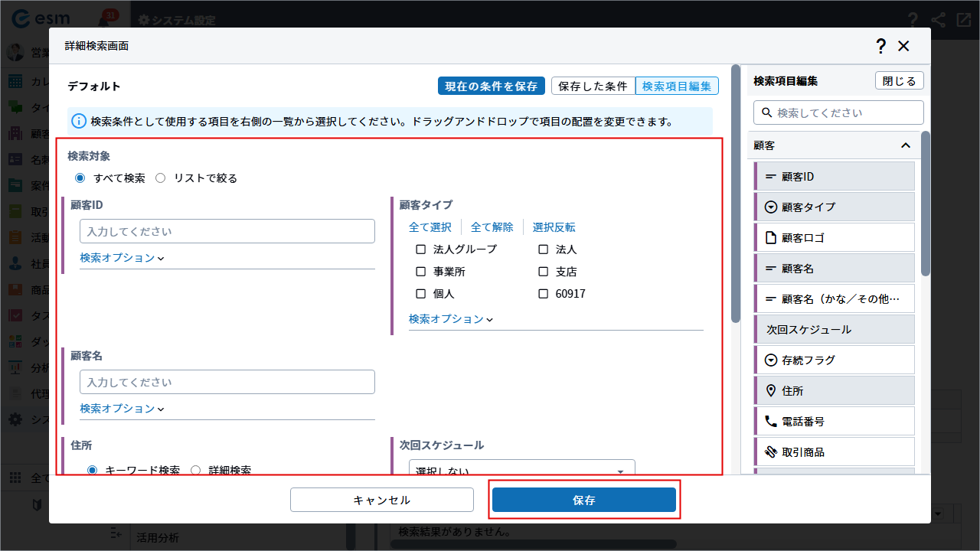Screen dimensions: 980x551
Task: Collapse the 顧客 section chevron
Action: click(906, 145)
